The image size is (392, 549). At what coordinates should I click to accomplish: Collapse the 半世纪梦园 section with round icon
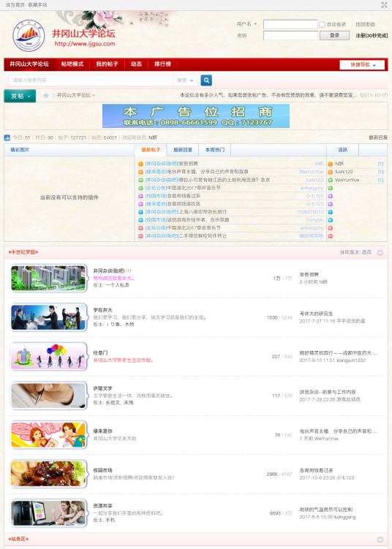coord(380,252)
